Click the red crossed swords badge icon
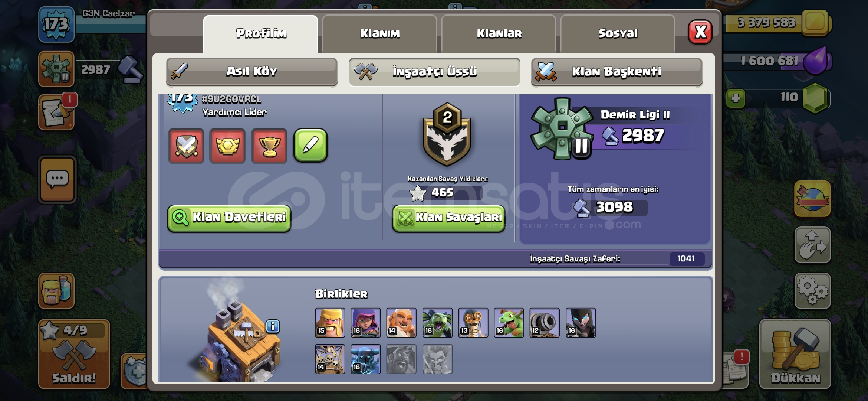868x401 pixels. (x=186, y=146)
